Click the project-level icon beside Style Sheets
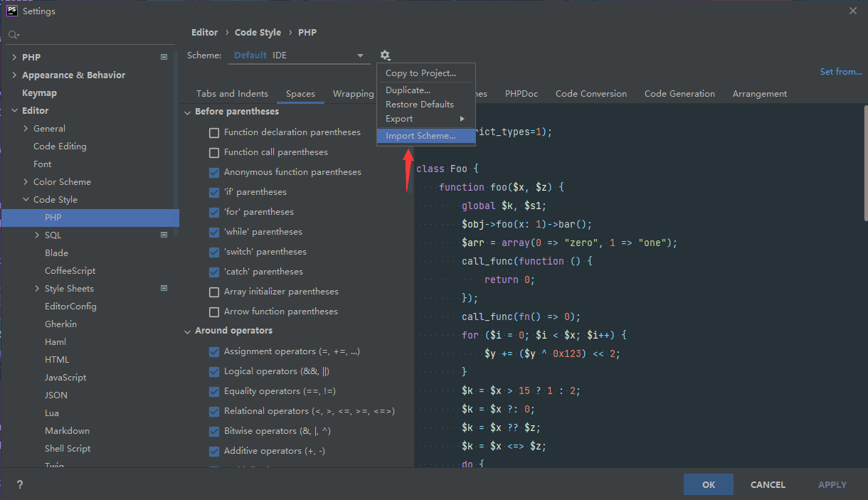Viewport: 868px width, 500px height. click(x=164, y=288)
